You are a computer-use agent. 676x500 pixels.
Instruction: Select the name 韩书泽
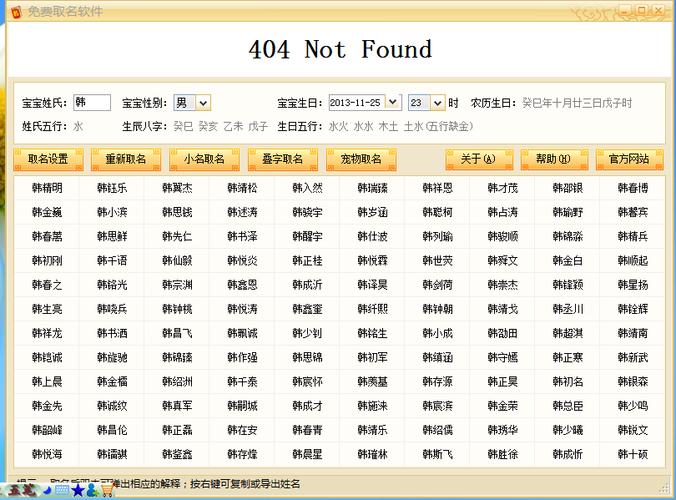point(242,236)
